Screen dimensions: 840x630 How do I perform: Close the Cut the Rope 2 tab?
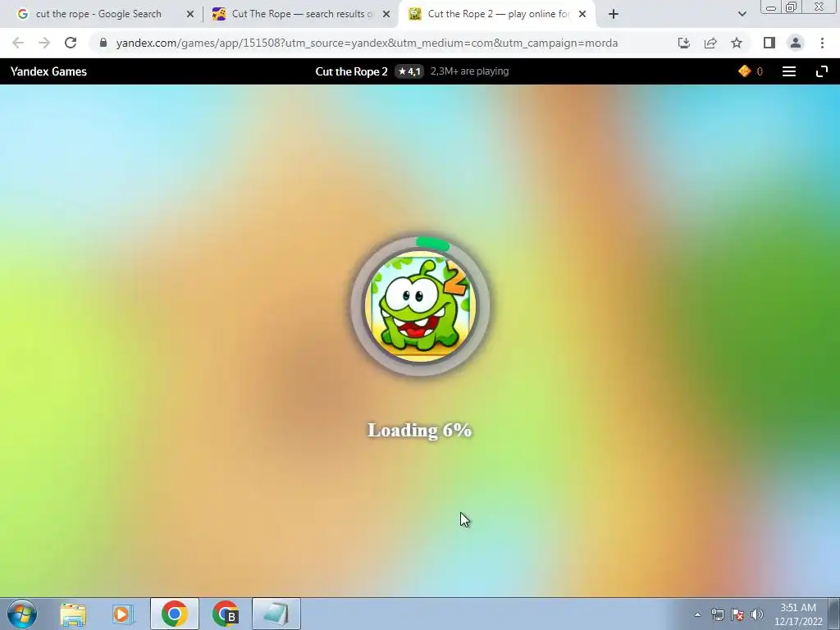[x=582, y=14]
